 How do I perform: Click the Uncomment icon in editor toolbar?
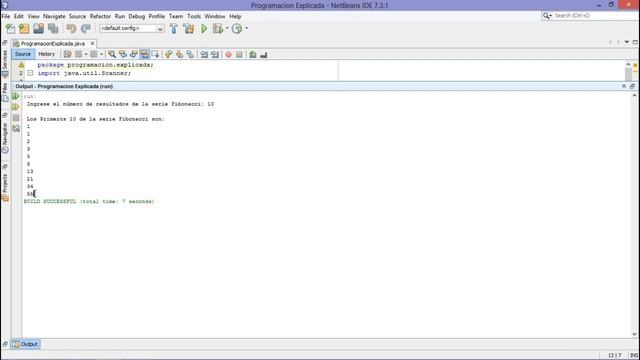pos(264,54)
